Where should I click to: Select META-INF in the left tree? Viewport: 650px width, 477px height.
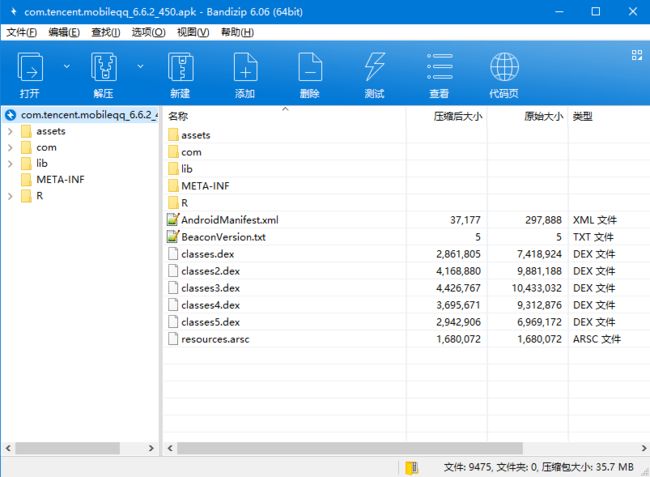(60, 179)
